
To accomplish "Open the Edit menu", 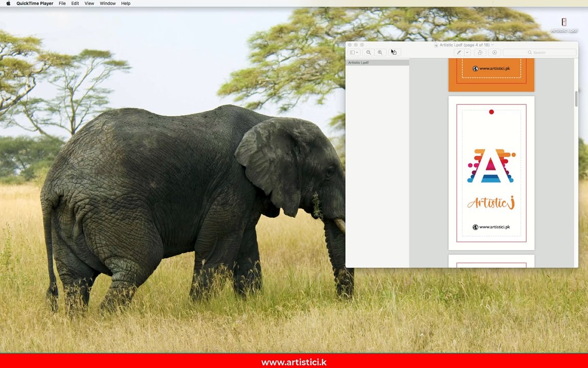I will pos(75,4).
